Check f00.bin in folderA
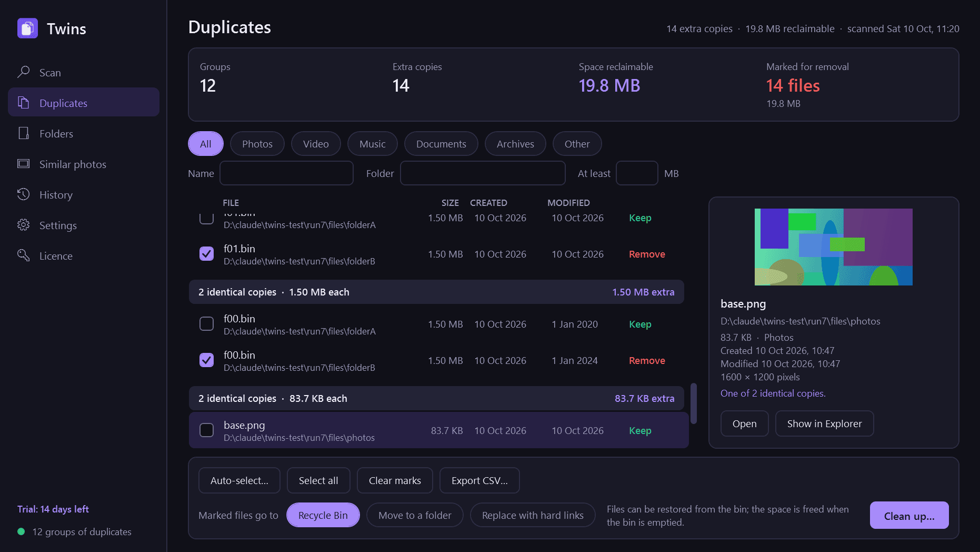 click(x=206, y=324)
